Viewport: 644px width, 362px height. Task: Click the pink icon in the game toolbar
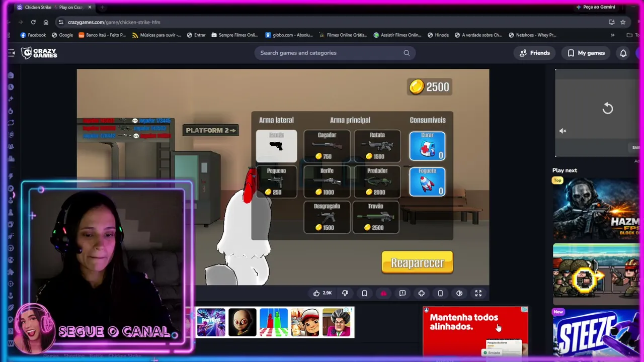pos(383,293)
